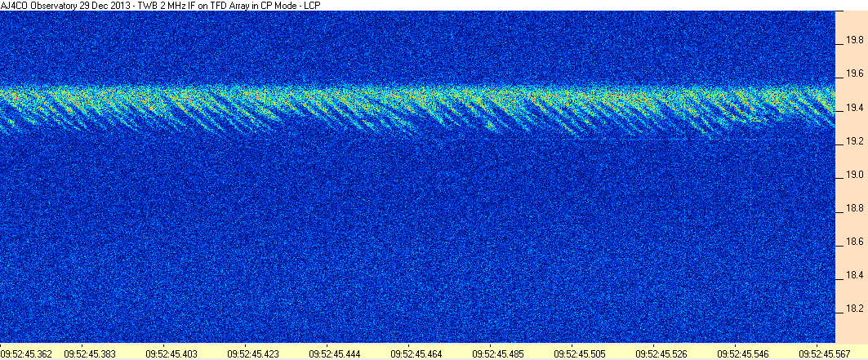
Task: Click the 18.6 frequency axis label
Action: [855, 242]
